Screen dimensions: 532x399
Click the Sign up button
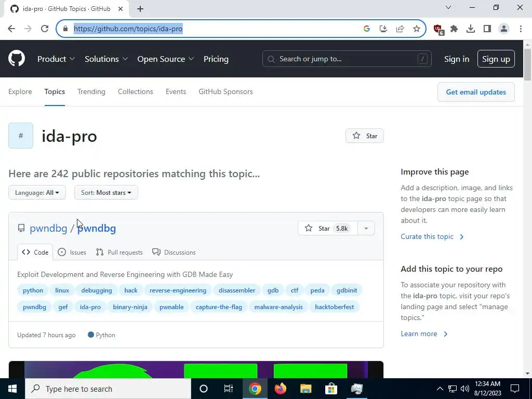[496, 59]
